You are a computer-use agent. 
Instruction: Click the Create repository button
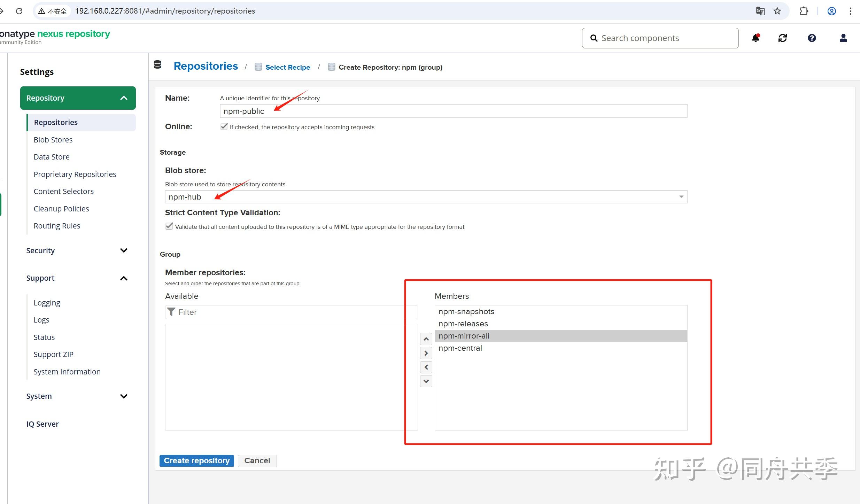[197, 460]
